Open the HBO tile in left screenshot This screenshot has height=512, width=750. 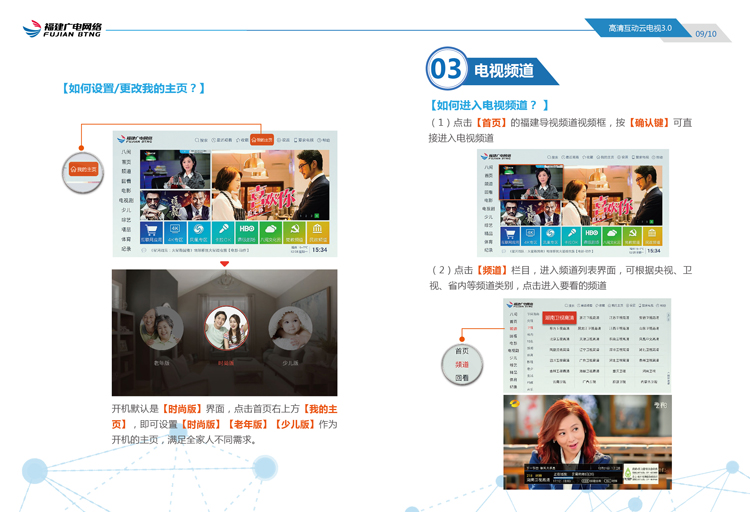[247, 232]
